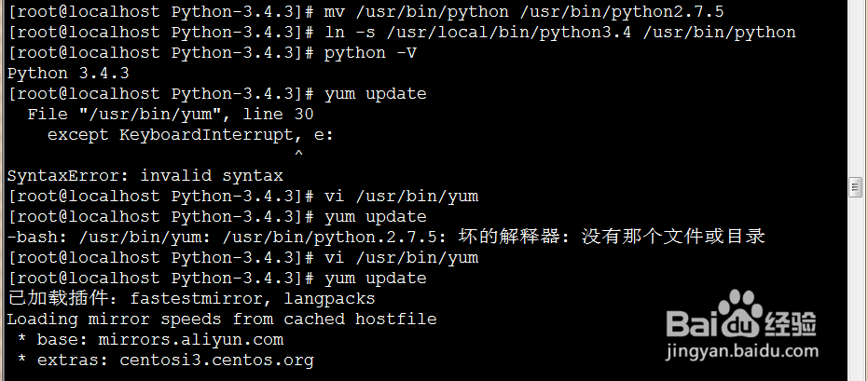Click the mv /usr/bin/python command line
The height and width of the screenshot is (381, 868).
524,12
